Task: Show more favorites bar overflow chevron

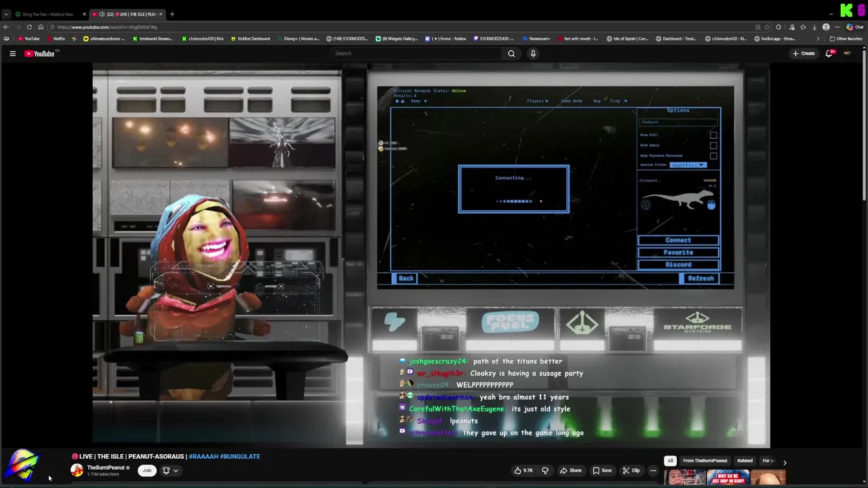Action: pos(818,39)
